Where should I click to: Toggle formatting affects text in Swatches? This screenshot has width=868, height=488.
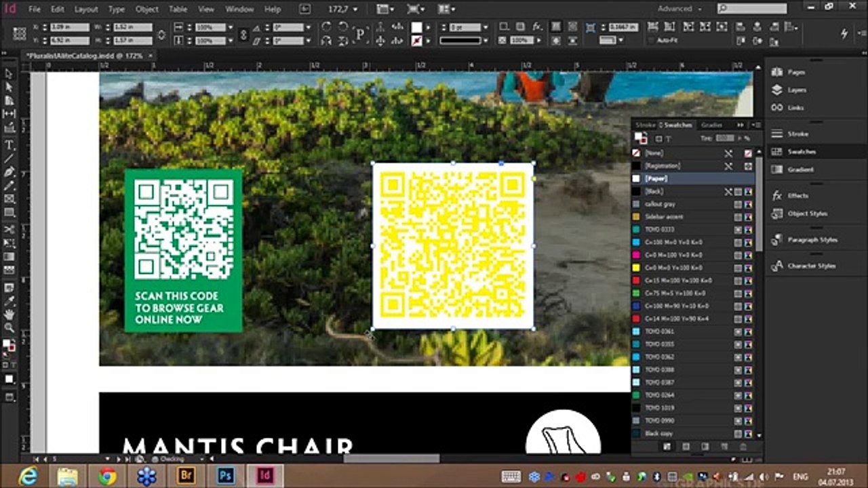pyautogui.click(x=669, y=138)
